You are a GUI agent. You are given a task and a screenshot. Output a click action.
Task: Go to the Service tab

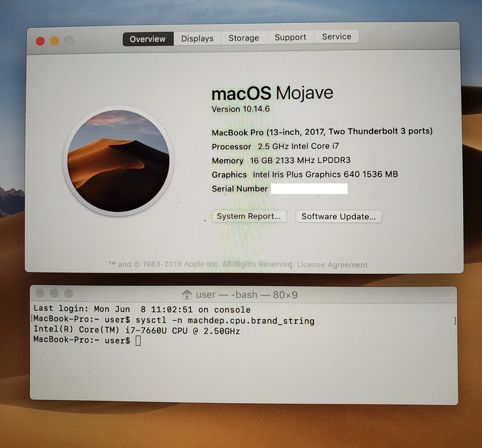(x=336, y=36)
